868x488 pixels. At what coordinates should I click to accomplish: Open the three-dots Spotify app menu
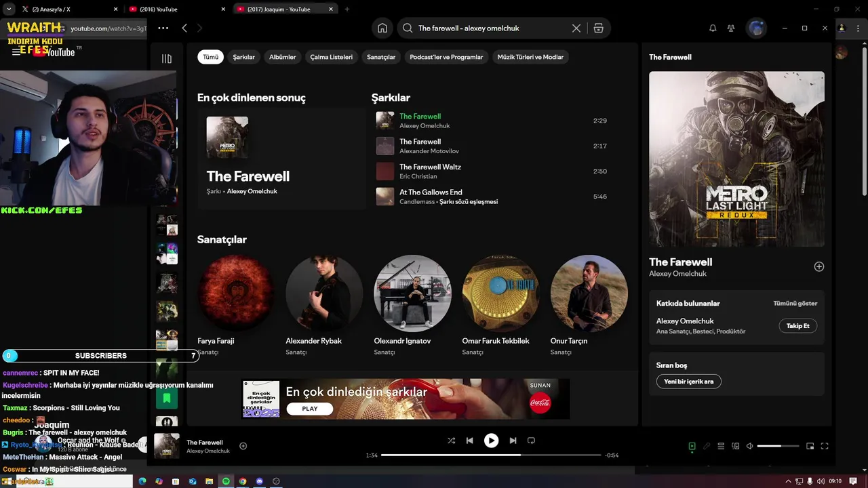click(x=163, y=28)
